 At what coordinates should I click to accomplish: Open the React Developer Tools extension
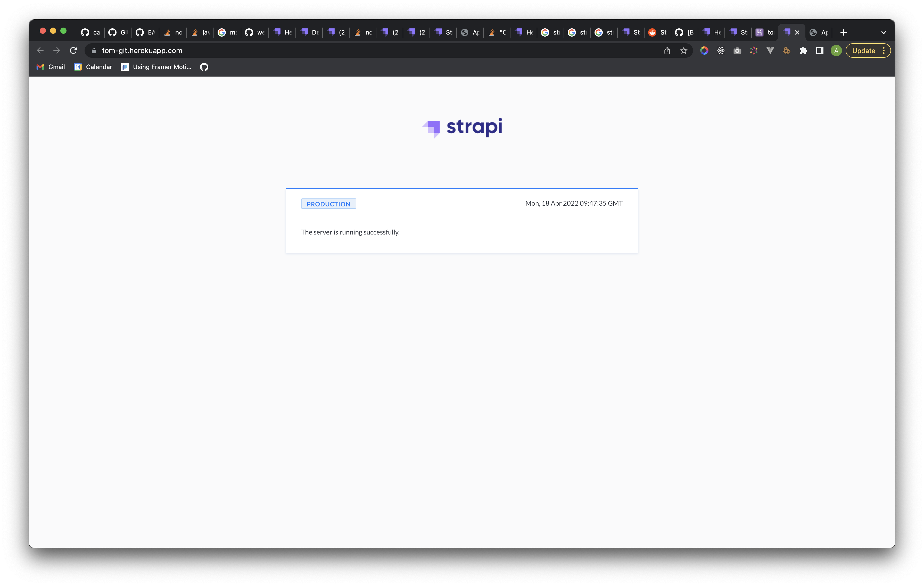(x=721, y=50)
